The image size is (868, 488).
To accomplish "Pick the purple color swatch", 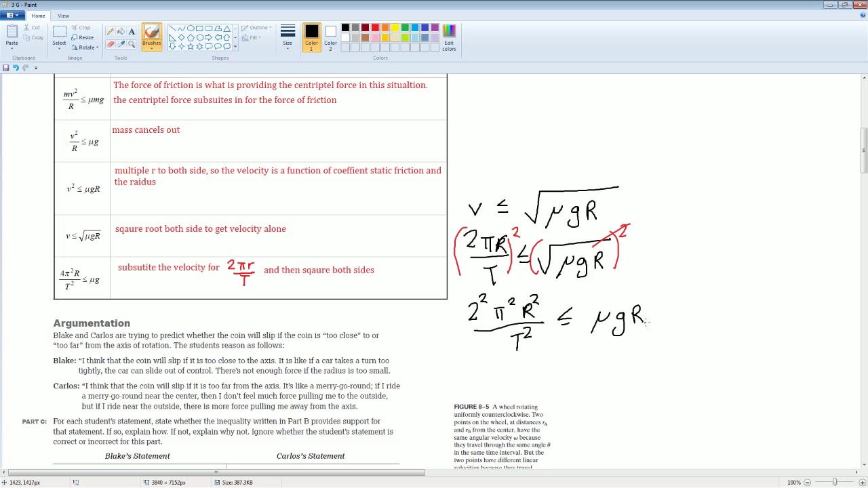I will tap(435, 28).
